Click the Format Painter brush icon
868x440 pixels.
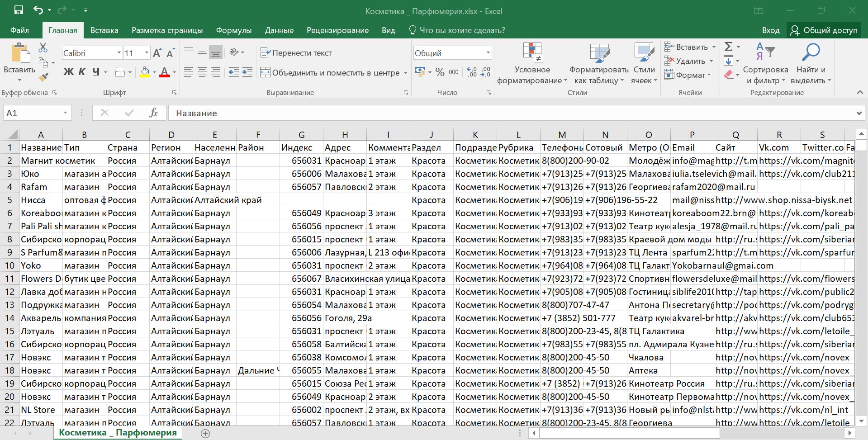click(43, 77)
